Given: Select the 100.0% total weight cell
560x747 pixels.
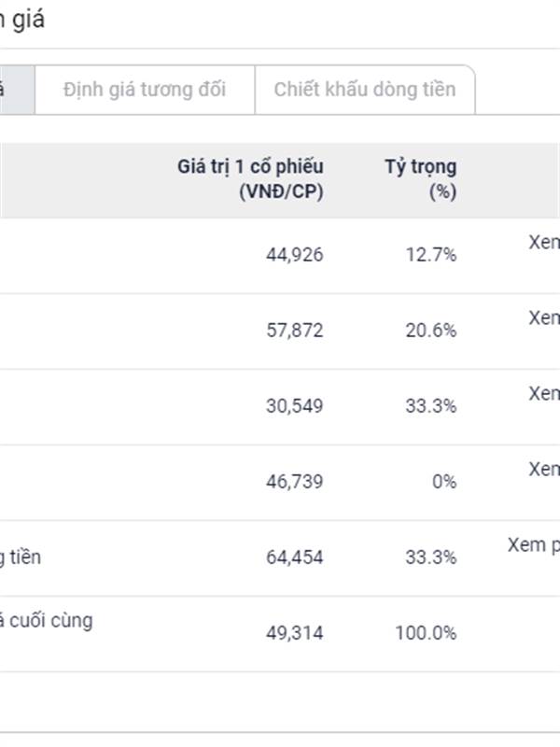Looking at the screenshot, I should 426,633.
